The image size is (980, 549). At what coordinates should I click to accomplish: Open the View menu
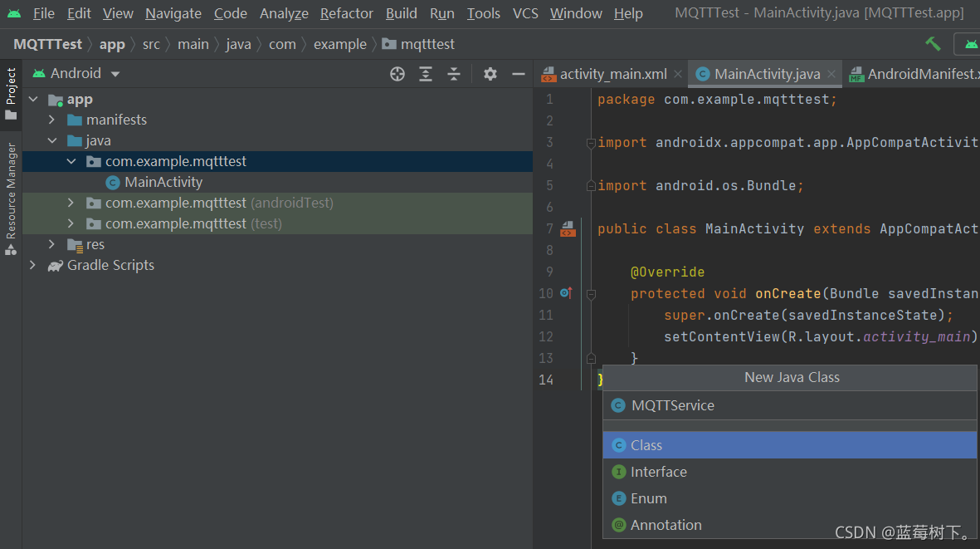click(118, 13)
